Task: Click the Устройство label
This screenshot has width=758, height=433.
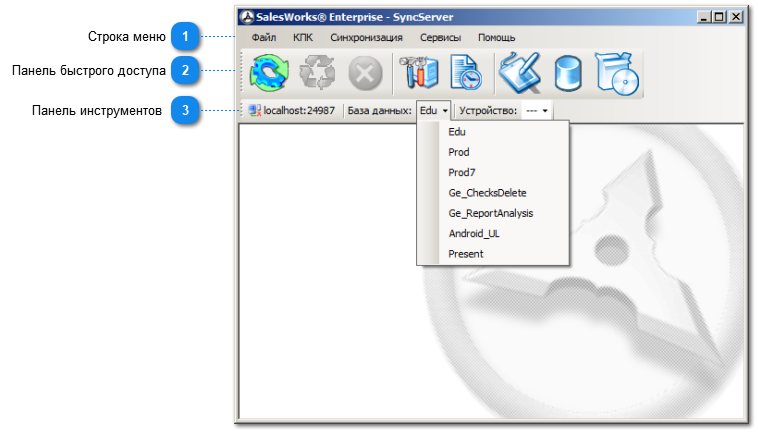Action: [x=488, y=111]
